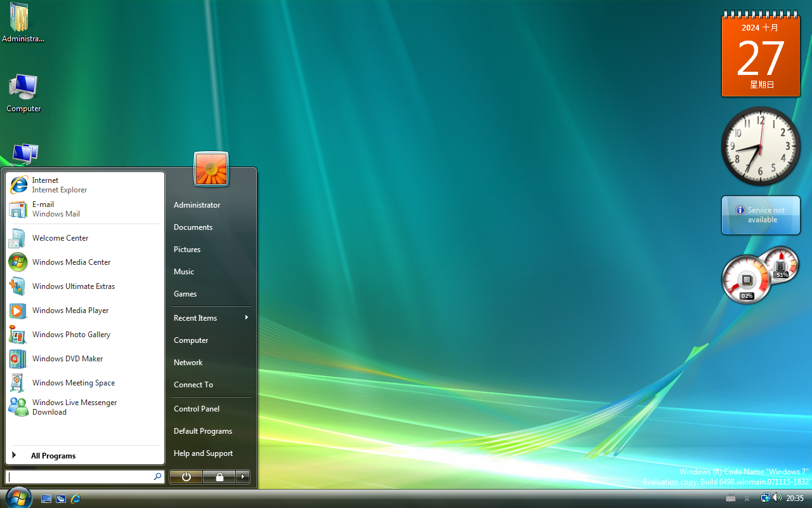Image resolution: width=812 pixels, height=508 pixels.
Task: Launch Windows Mail from the E-mail entry
Action: (x=85, y=209)
